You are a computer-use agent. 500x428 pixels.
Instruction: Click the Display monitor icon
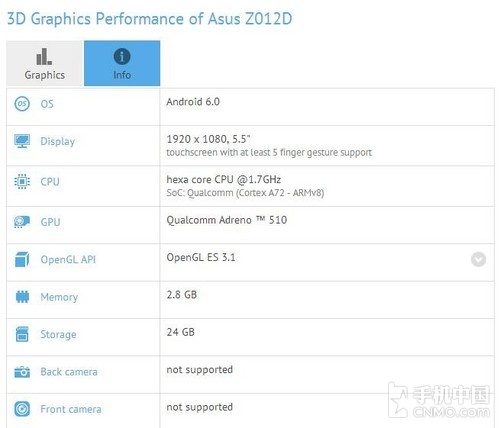(x=22, y=141)
